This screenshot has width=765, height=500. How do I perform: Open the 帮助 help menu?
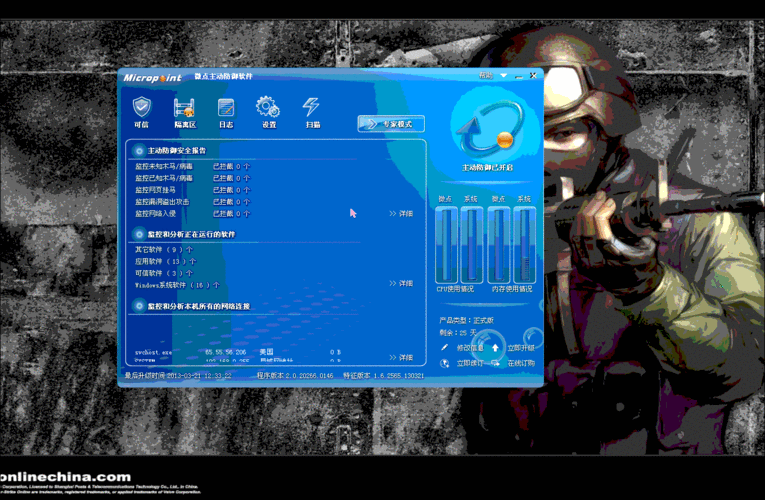485,76
